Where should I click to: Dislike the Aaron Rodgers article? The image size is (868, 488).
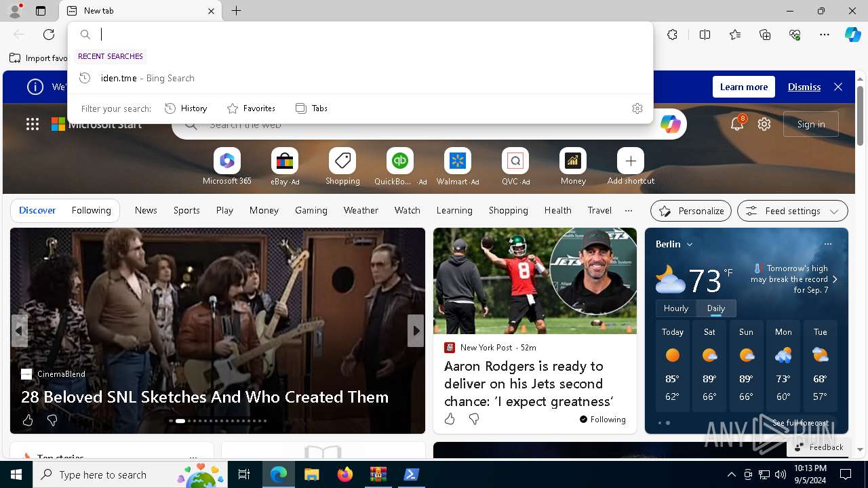click(x=474, y=419)
